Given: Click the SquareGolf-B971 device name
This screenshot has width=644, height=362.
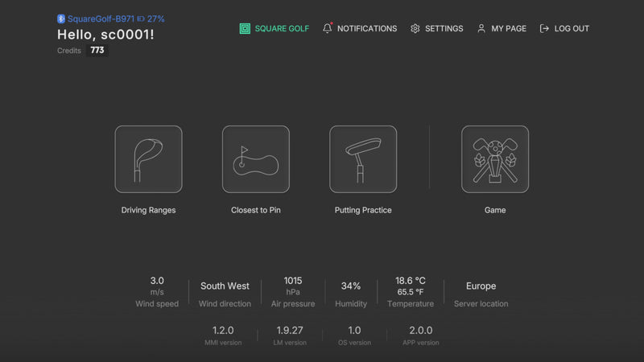Looking at the screenshot, I should click(100, 19).
